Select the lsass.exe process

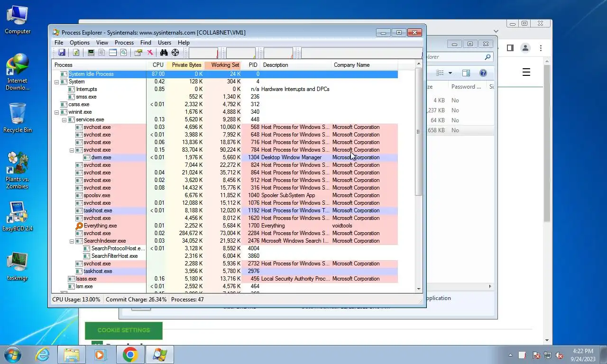(225, 279)
